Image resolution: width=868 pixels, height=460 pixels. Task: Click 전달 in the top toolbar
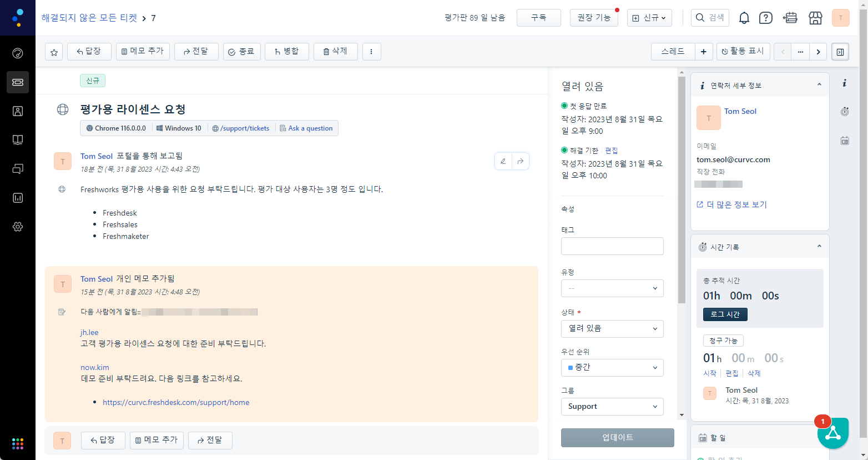point(196,52)
